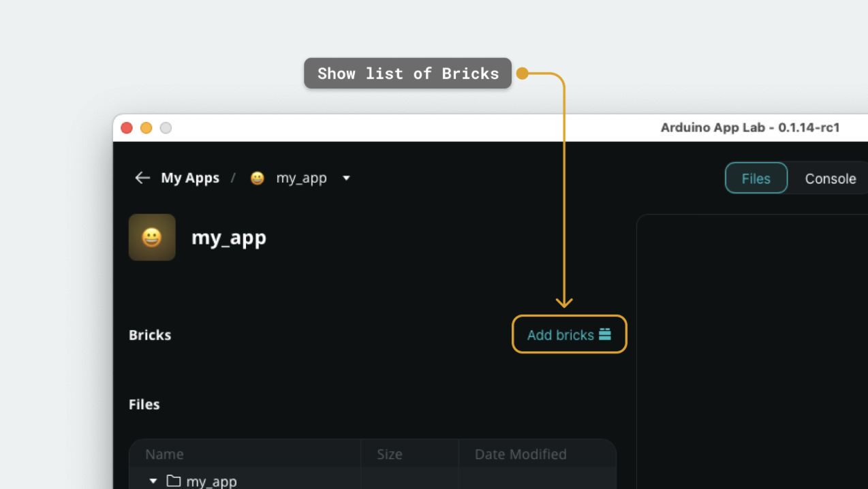Select the my_app folder row name
868x489 pixels.
tap(211, 482)
